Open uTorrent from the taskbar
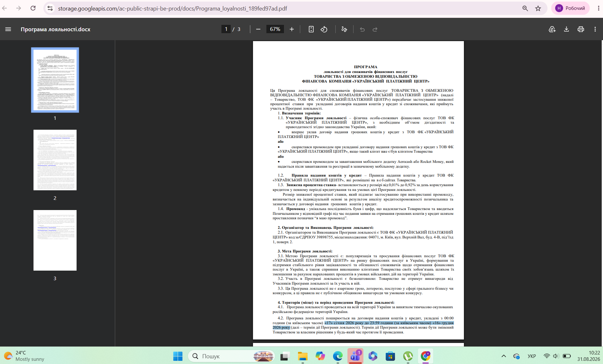 click(x=408, y=356)
